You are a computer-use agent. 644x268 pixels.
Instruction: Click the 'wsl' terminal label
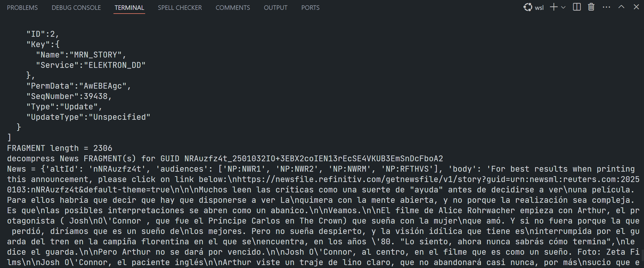pos(539,8)
